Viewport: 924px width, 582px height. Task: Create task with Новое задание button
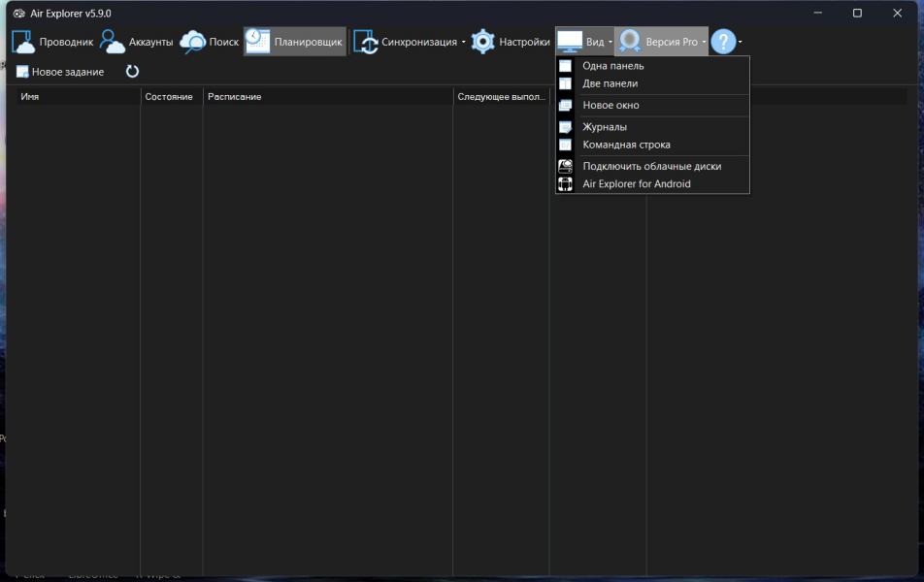(x=60, y=72)
